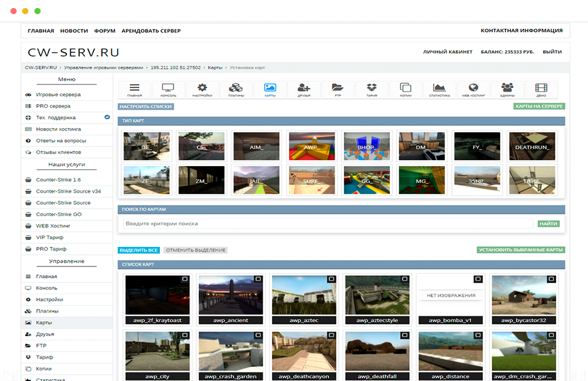Click the Web Хостинг globe icon
The image size is (588, 381).
tap(473, 88)
